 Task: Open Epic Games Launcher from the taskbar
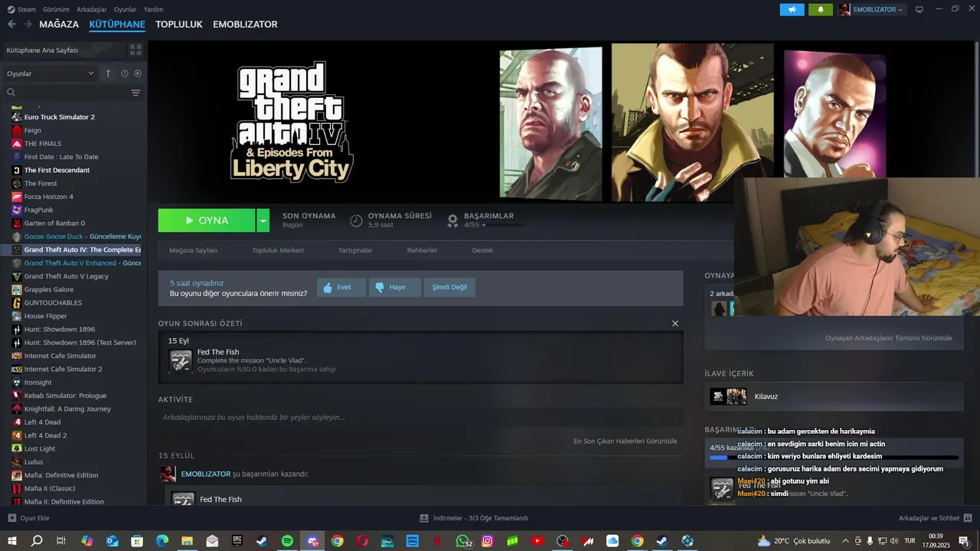click(x=237, y=541)
